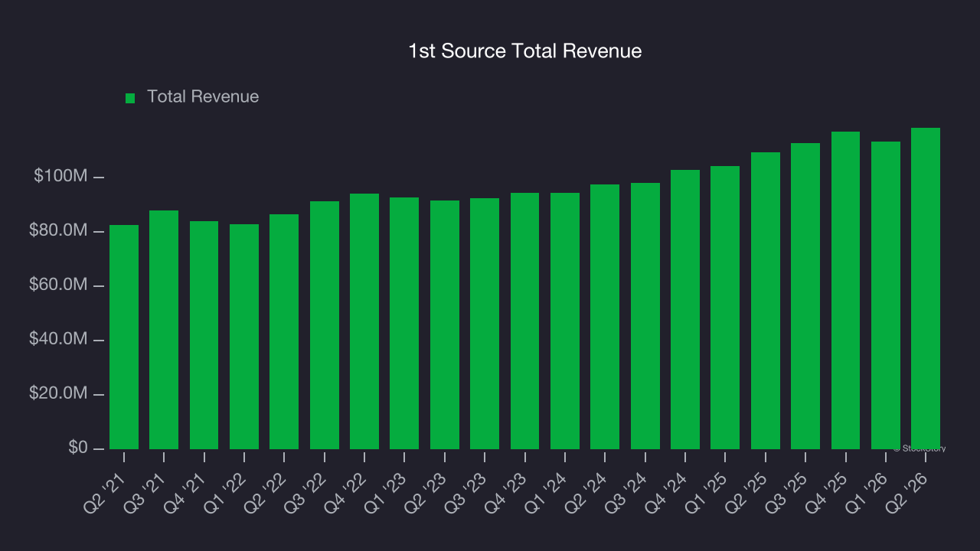Image resolution: width=980 pixels, height=551 pixels.
Task: Click the '$0' y-axis label
Action: click(77, 448)
